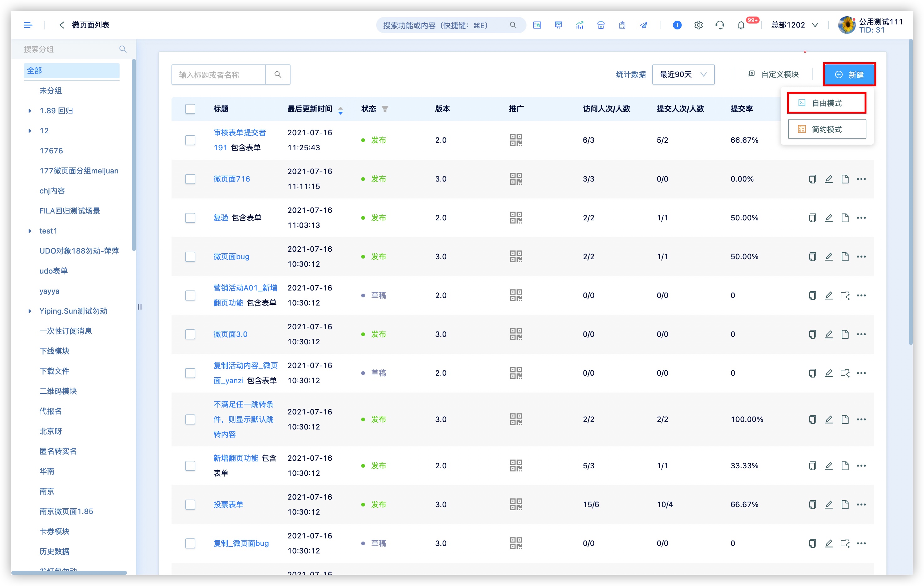924x586 pixels.
Task: Open the blue plus quick-create icon
Action: point(677,25)
